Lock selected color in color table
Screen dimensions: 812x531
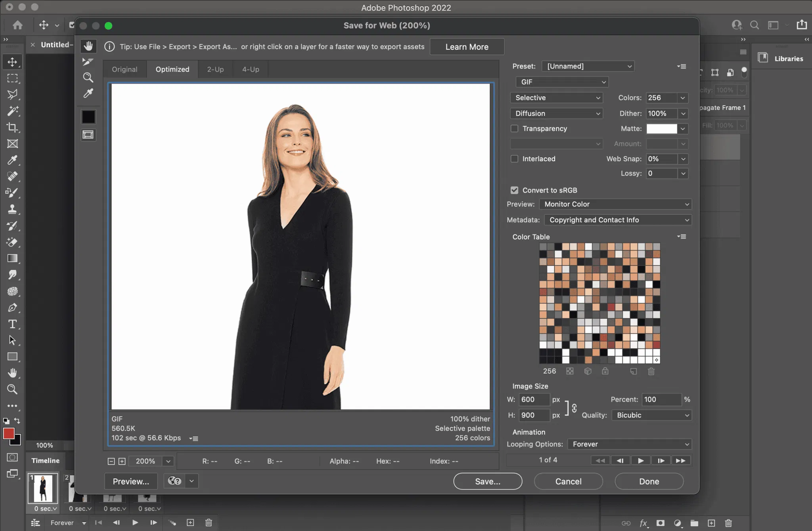pos(605,371)
